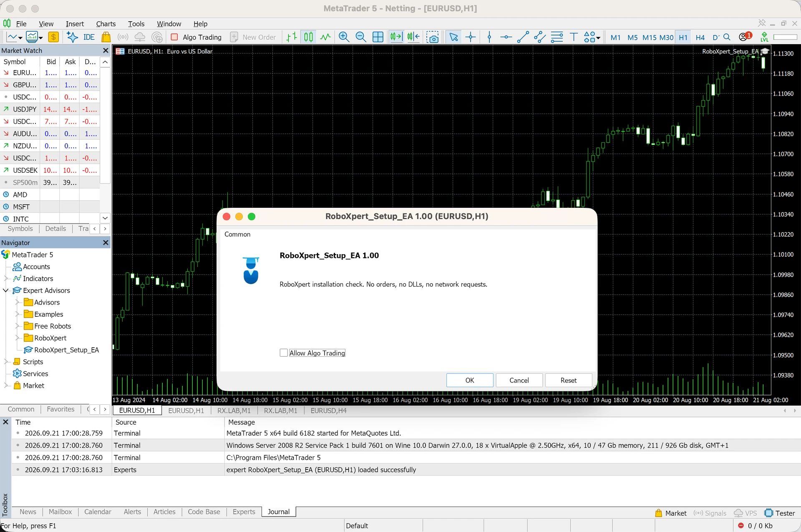
Task: Enable the Allow Algo Trading checkbox
Action: pyautogui.click(x=284, y=353)
